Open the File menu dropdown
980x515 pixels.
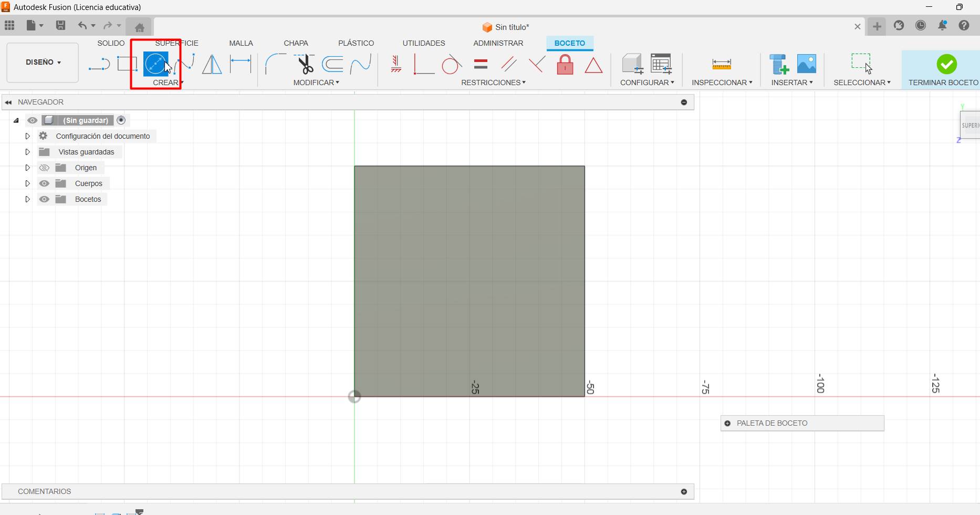(35, 25)
